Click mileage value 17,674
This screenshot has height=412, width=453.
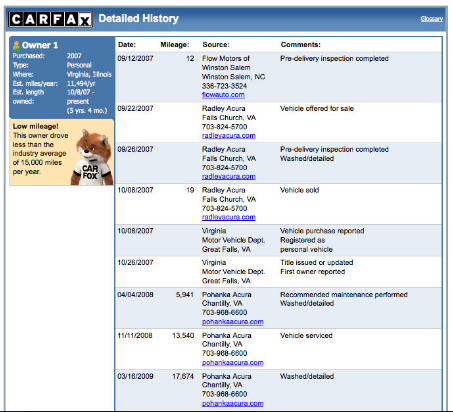pos(183,376)
